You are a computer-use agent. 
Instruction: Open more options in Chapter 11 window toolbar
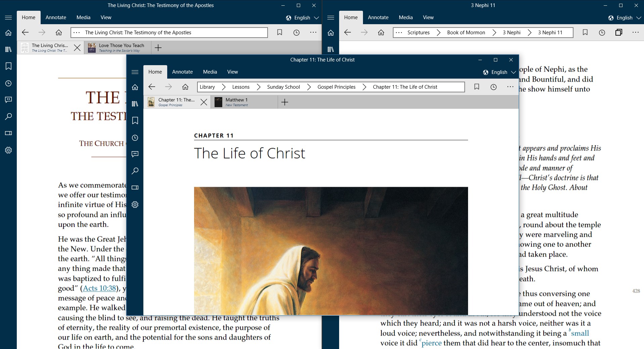click(x=510, y=87)
